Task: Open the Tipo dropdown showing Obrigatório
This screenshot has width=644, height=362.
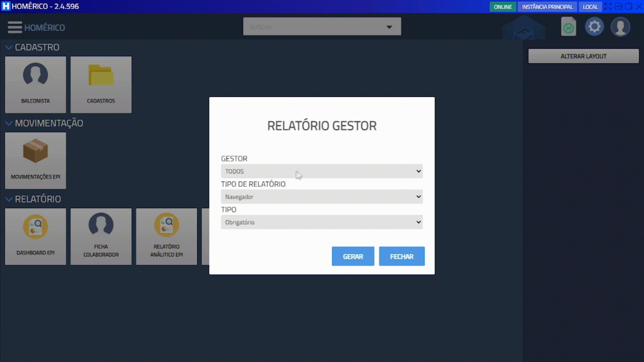Action: point(322,222)
